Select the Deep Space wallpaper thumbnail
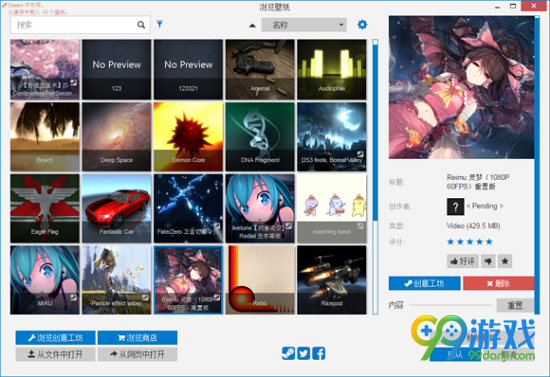Image resolution: width=550 pixels, height=377 pixels. pos(116,137)
